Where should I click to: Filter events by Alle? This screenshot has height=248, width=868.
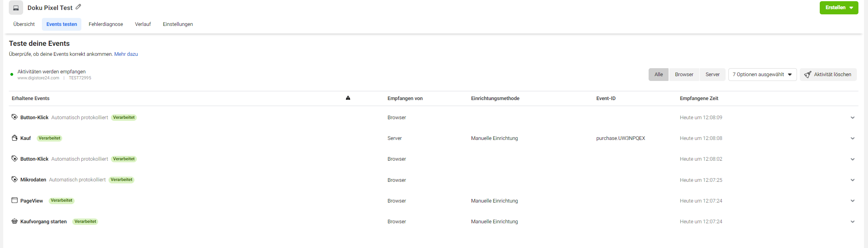click(x=658, y=75)
